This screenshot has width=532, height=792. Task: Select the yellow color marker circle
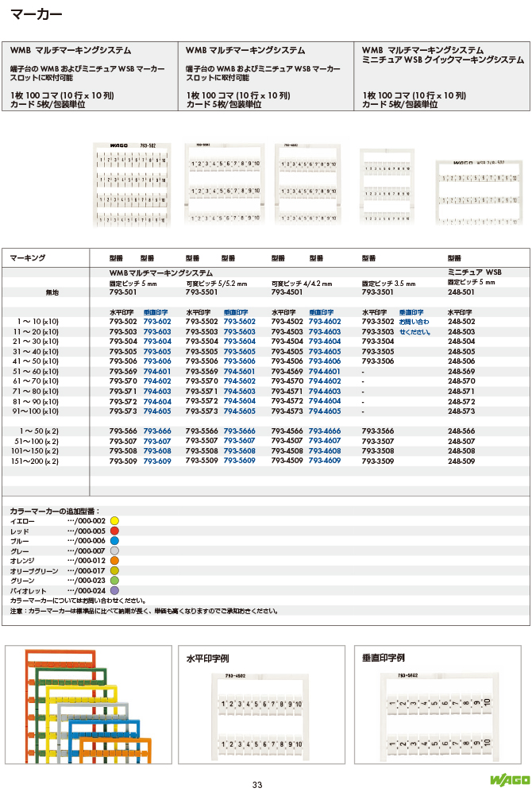click(x=114, y=520)
